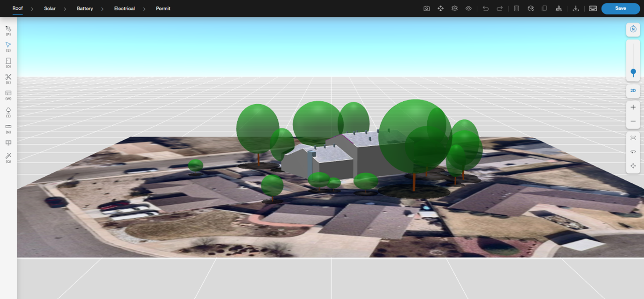Click the trash delete icon
The image size is (644, 299).
pos(516,8)
